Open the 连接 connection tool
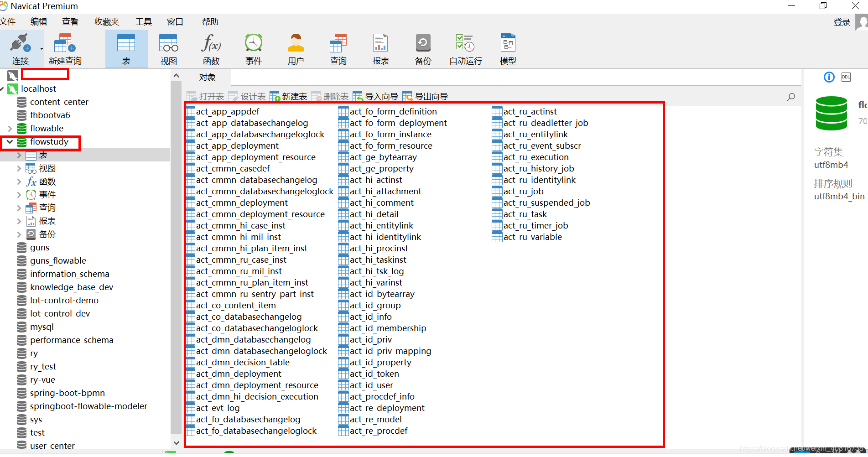The image size is (868, 457). point(20,49)
